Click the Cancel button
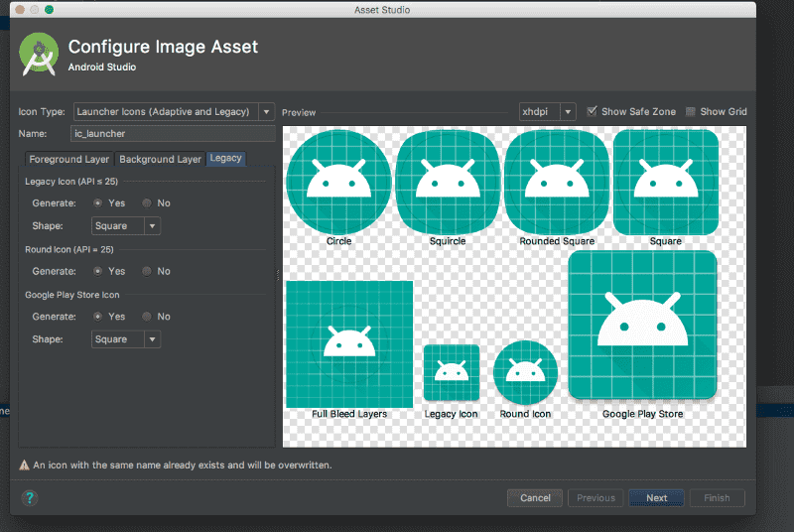The height and width of the screenshot is (532, 794). 535,498
